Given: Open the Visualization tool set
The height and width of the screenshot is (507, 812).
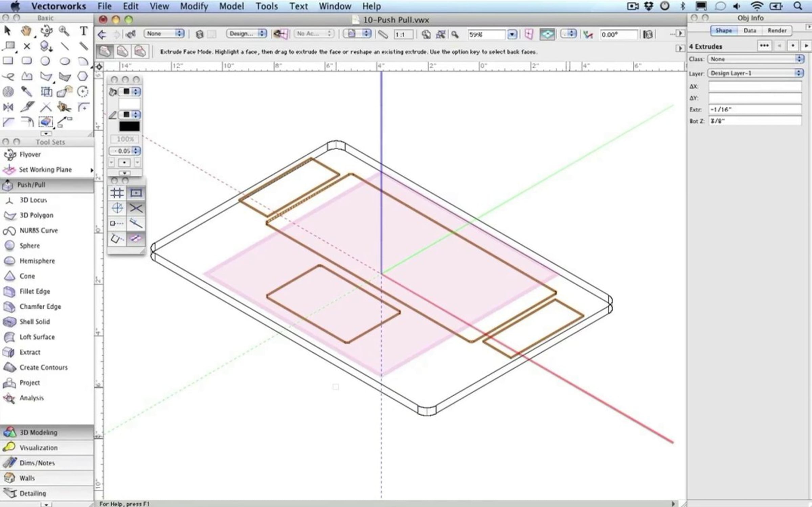Looking at the screenshot, I should [x=38, y=448].
